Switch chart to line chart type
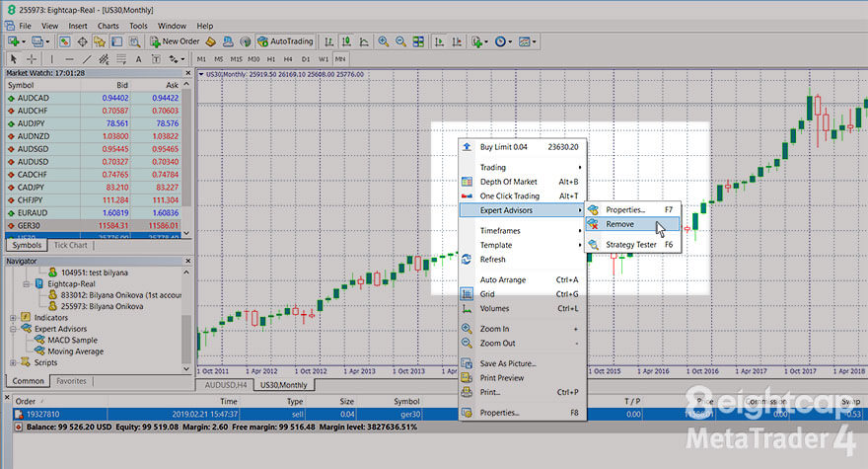Image resolution: width=868 pixels, height=469 pixels. 364,41
